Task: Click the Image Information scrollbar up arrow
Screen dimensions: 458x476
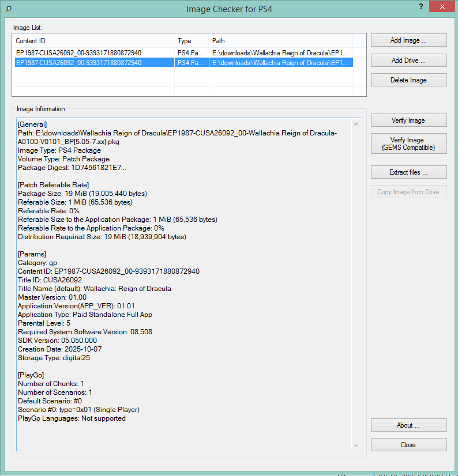Action: (x=357, y=124)
